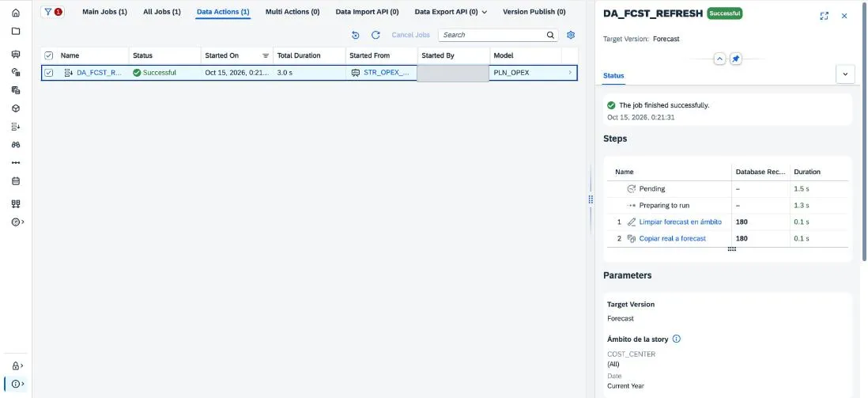Open the Data Import API tab
The width and height of the screenshot is (868, 398).
point(367,12)
